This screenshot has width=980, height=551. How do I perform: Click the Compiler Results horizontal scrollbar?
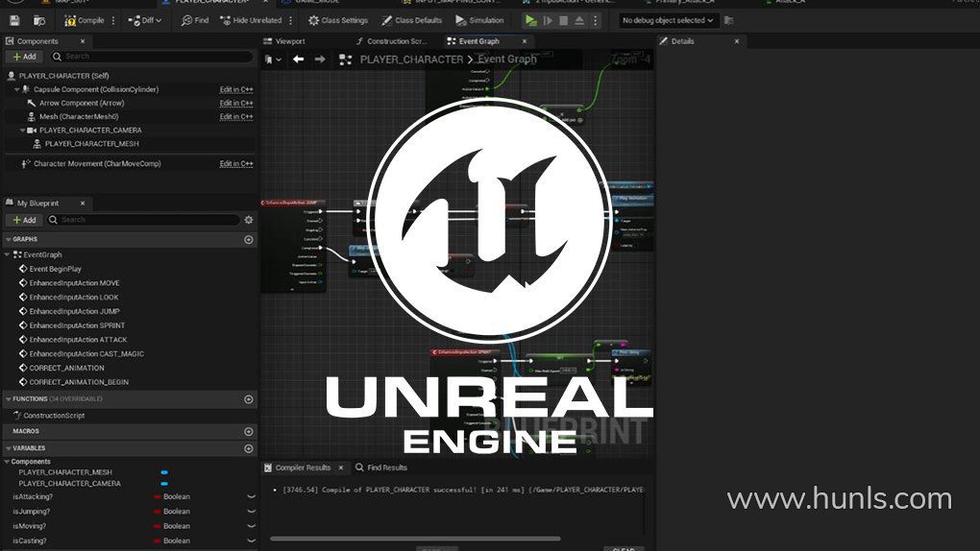click(x=415, y=539)
